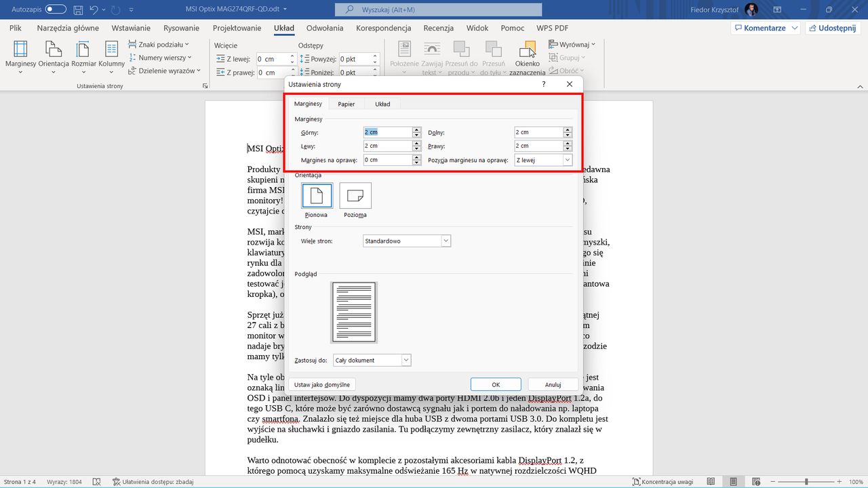The image size is (868, 488).
Task: Open the Wiele stron dropdown
Action: (x=406, y=241)
